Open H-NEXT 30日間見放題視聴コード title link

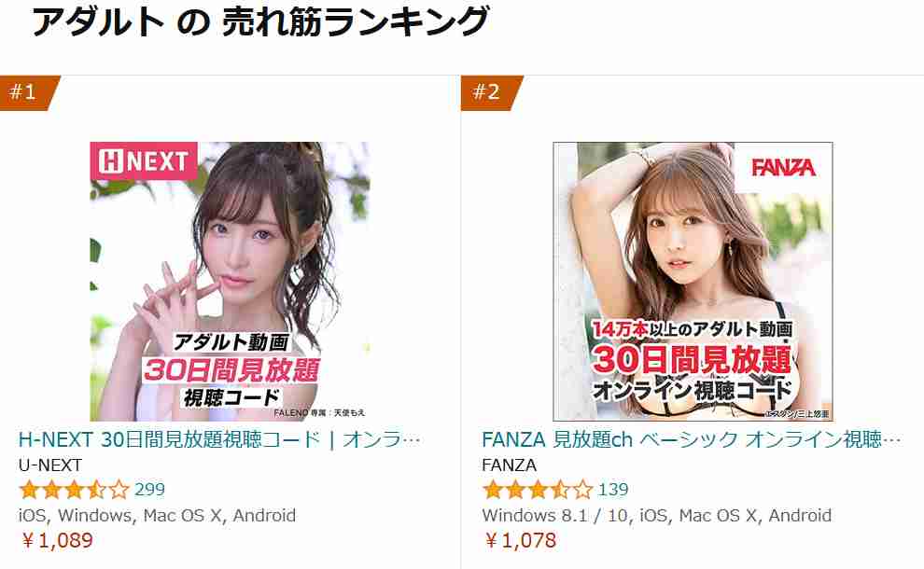pyautogui.click(x=219, y=439)
